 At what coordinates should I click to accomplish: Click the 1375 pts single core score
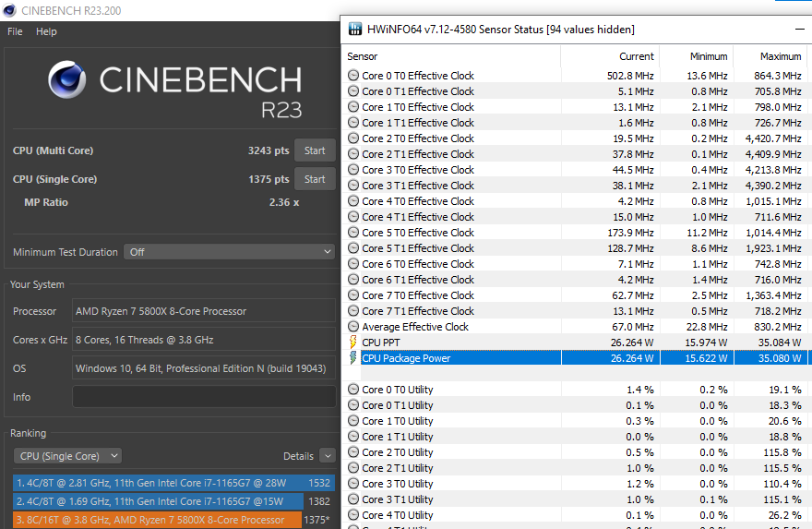[x=269, y=179]
